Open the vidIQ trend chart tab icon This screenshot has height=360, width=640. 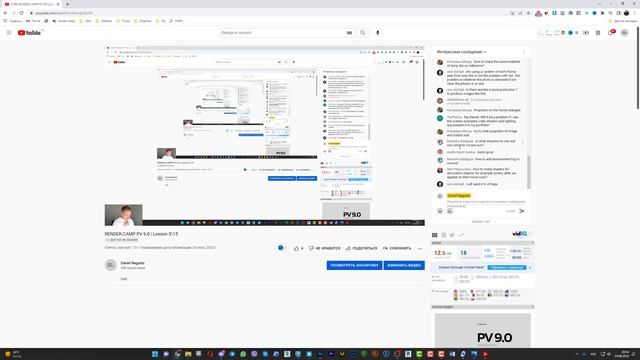(x=461, y=235)
